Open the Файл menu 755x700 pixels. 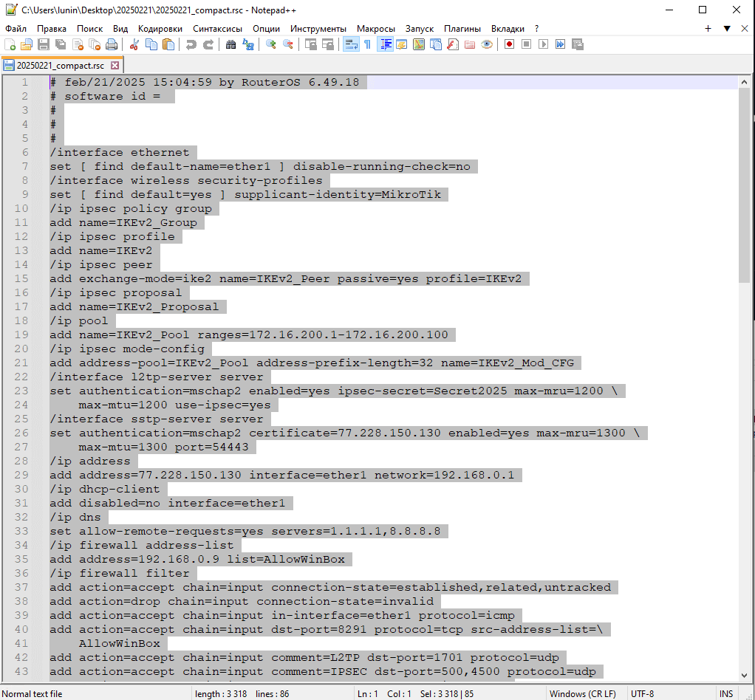click(16, 29)
